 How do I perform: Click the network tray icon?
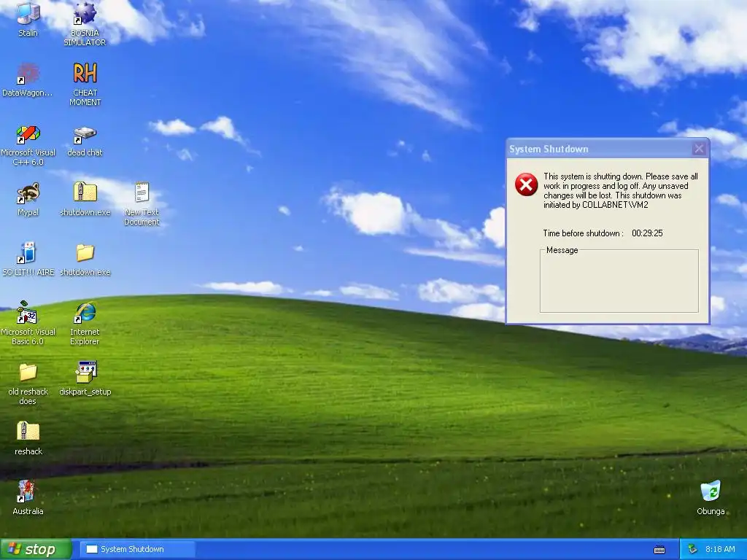(692, 549)
